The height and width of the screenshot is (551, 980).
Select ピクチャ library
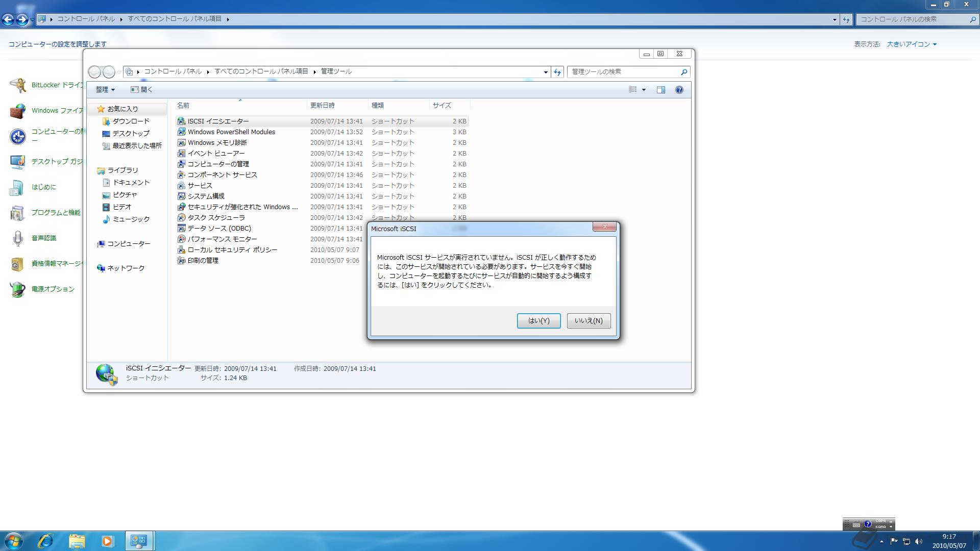coord(125,195)
